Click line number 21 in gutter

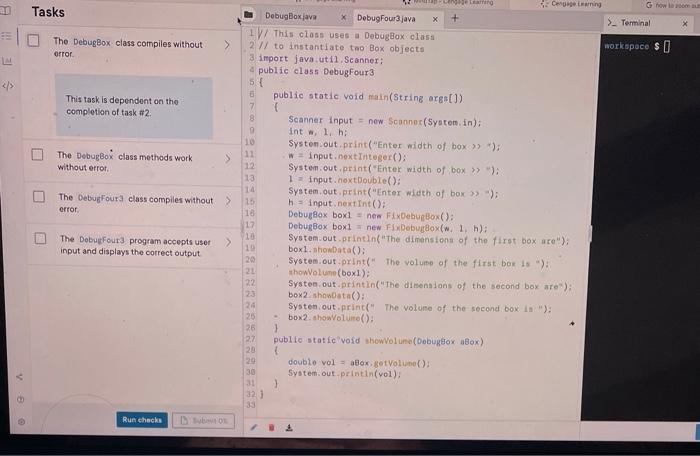pyautogui.click(x=250, y=271)
